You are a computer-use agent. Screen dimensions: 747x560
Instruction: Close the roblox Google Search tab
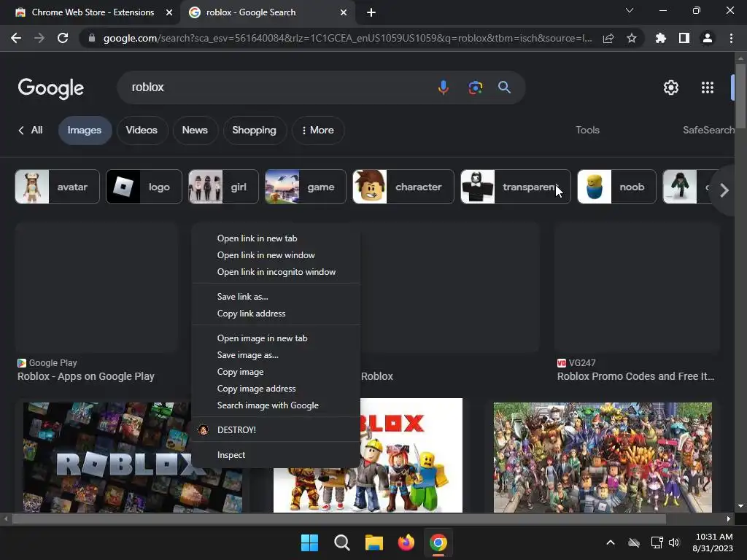344,12
